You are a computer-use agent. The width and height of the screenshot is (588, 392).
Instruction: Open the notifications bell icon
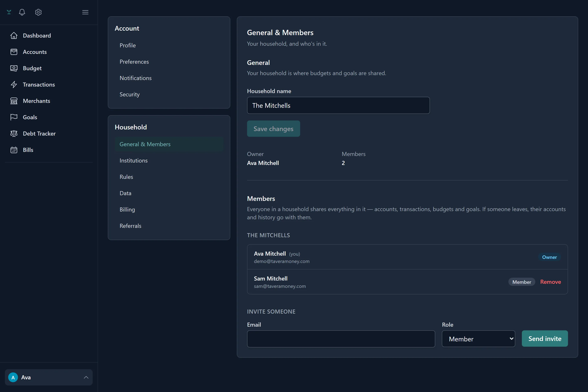coord(22,12)
